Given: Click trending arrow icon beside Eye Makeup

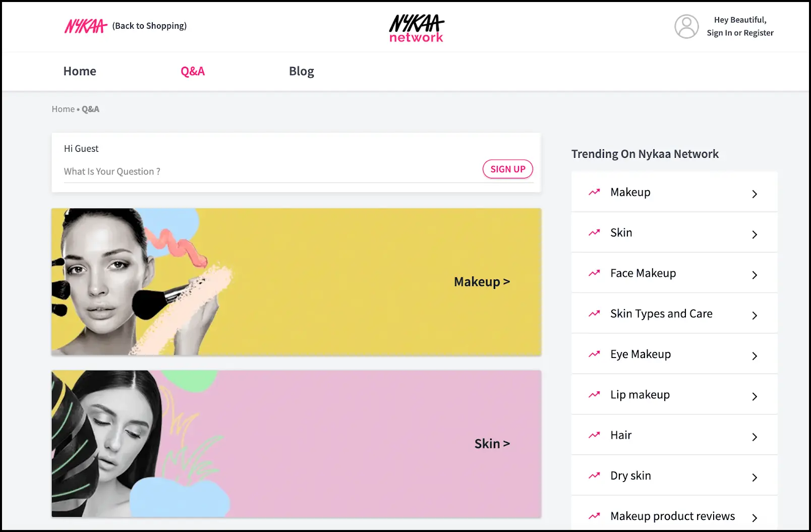Looking at the screenshot, I should coord(594,354).
